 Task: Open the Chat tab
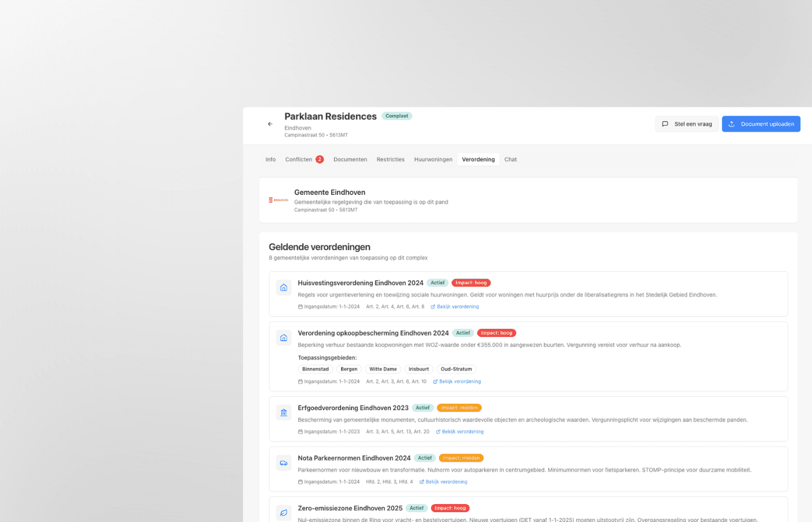click(510, 159)
